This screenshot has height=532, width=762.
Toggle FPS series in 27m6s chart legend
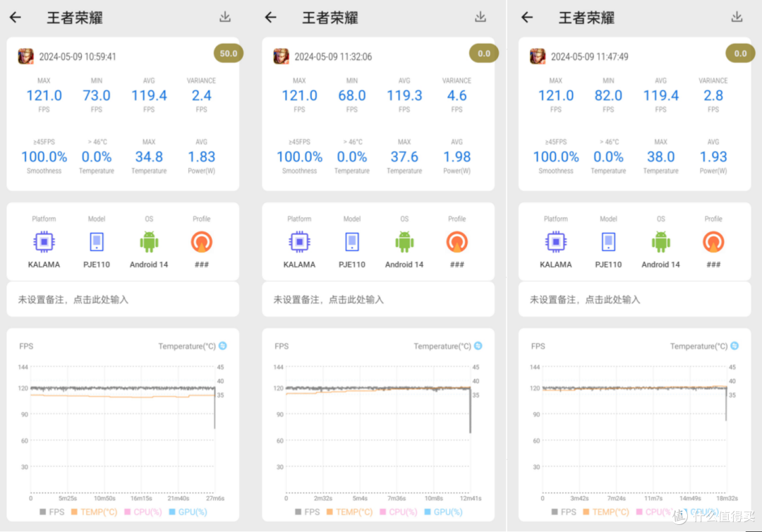[x=52, y=512]
